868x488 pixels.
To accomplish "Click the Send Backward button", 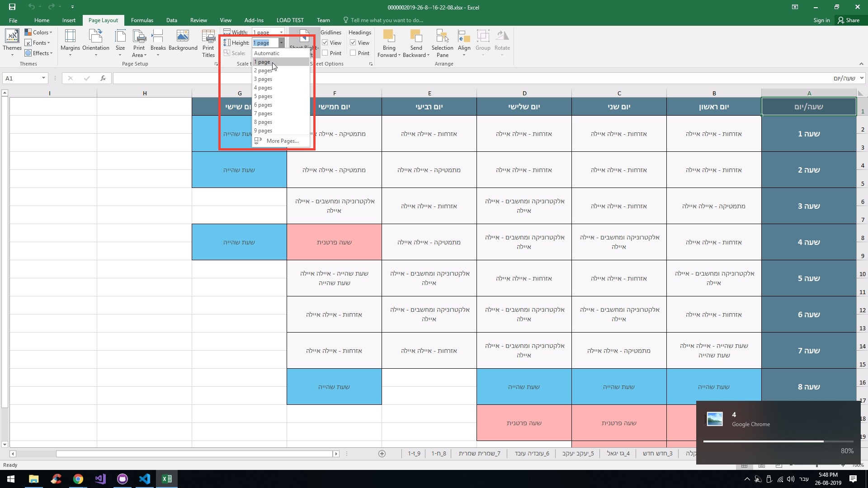I will 416,43.
